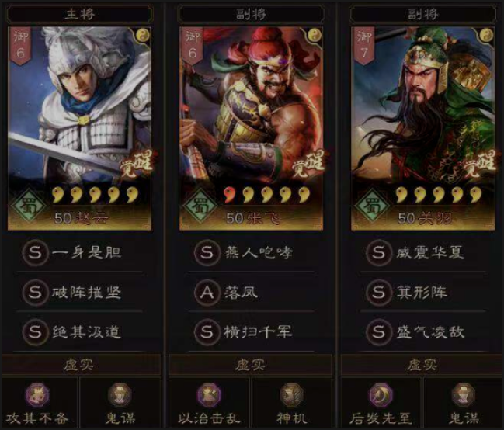Screen dimensions: 504x430
Task: Click the yin-yang icon on 张飞's card
Action: 315,35
